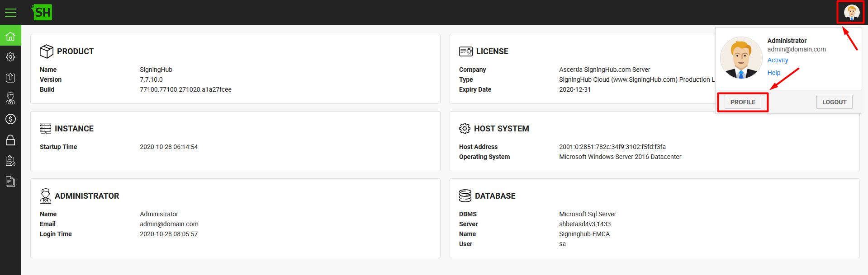The height and width of the screenshot is (275, 868).
Task: Select the DATABASE heading text
Action: click(x=495, y=196)
